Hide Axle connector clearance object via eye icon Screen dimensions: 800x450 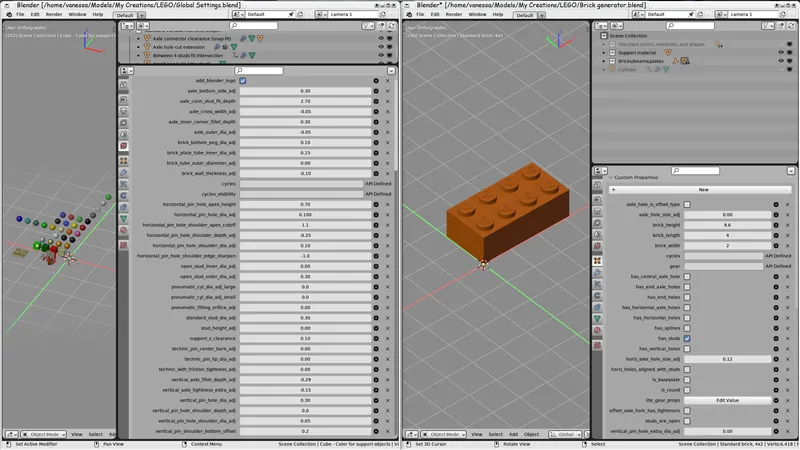[x=381, y=39]
